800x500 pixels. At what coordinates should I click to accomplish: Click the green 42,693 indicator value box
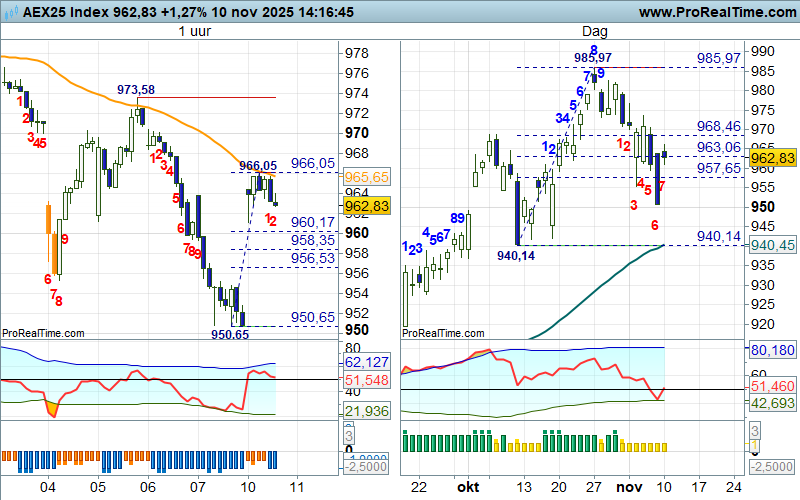(772, 403)
